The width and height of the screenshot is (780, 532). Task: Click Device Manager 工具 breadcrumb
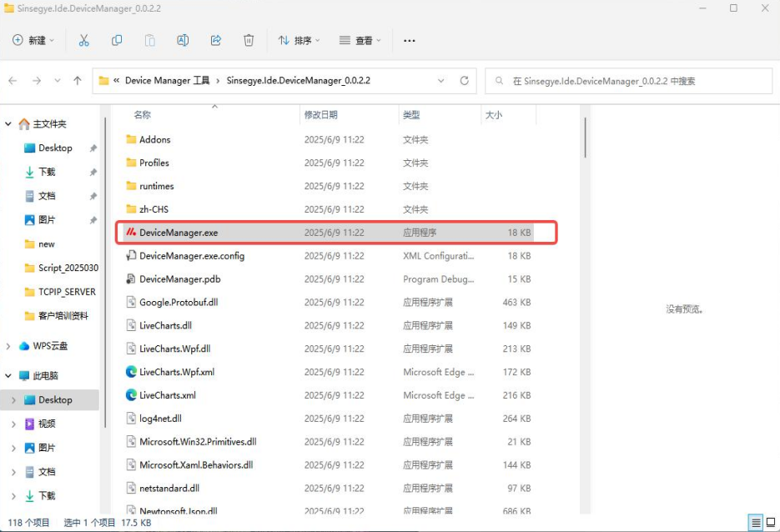pos(167,81)
